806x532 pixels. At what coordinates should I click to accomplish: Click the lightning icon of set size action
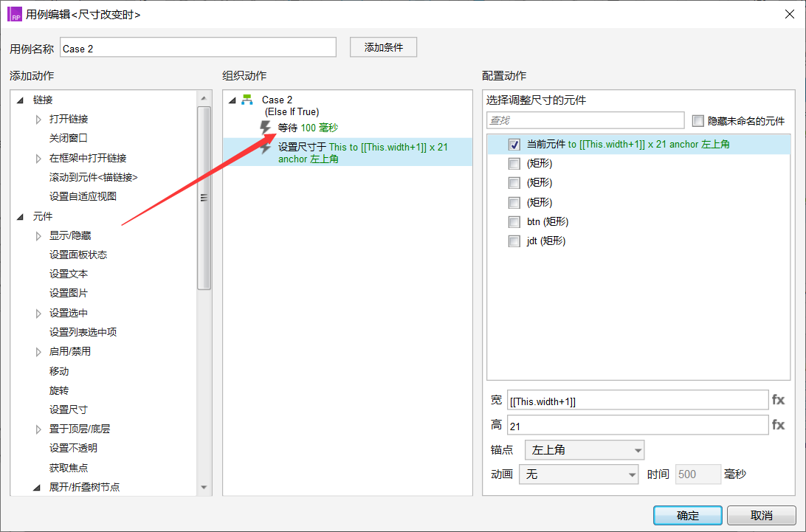266,148
